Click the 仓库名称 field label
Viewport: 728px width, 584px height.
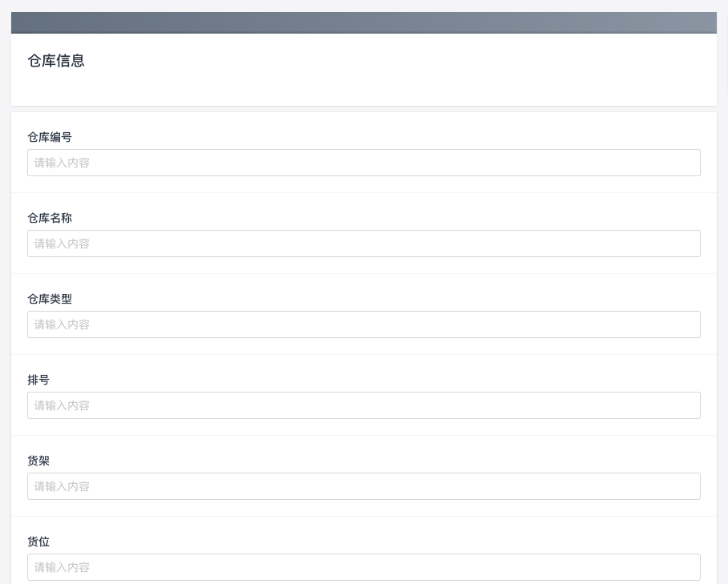click(x=50, y=218)
